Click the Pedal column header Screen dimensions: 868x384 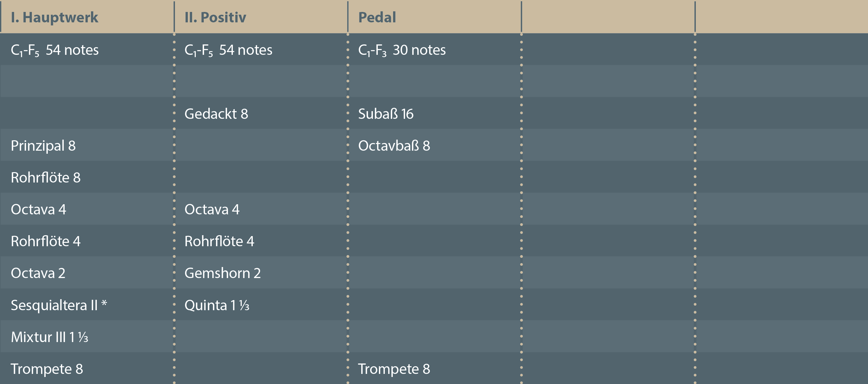[377, 17]
